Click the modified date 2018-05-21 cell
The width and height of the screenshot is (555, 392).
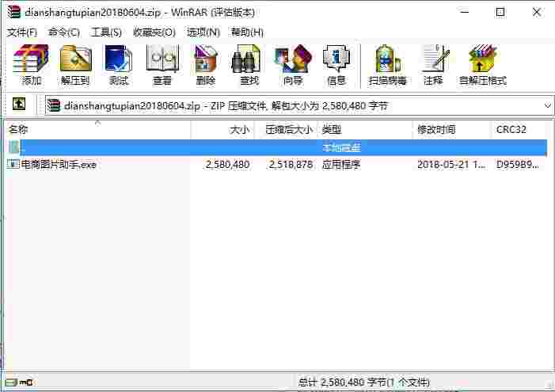pos(451,165)
